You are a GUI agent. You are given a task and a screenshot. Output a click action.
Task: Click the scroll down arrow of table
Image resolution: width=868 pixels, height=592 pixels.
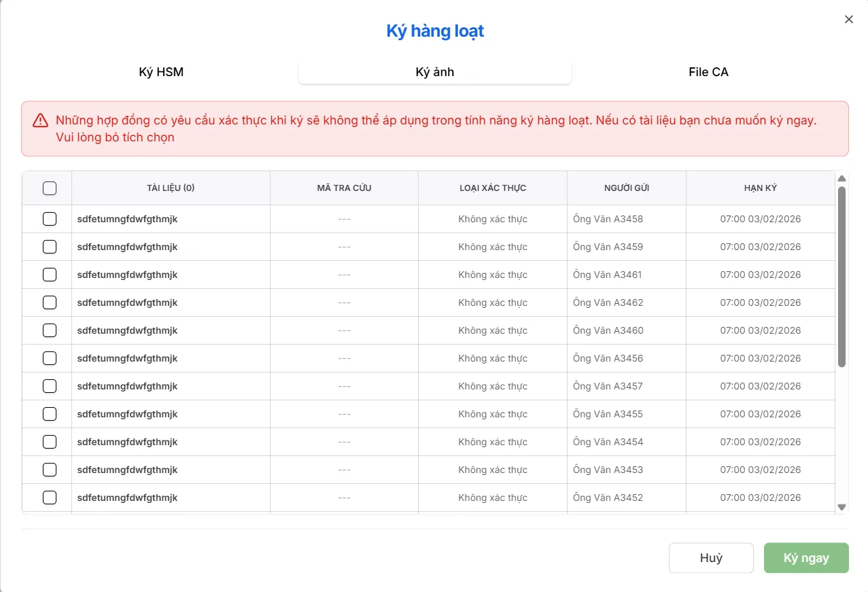coord(841,507)
